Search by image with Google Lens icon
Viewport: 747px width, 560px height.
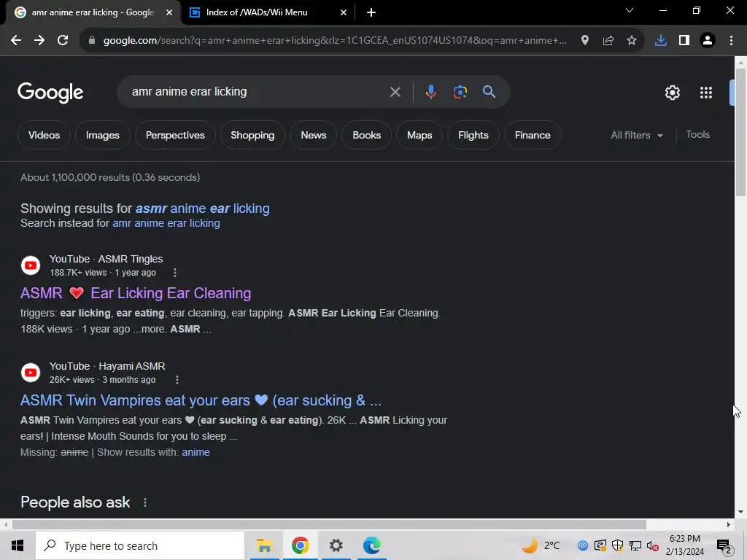[460, 92]
